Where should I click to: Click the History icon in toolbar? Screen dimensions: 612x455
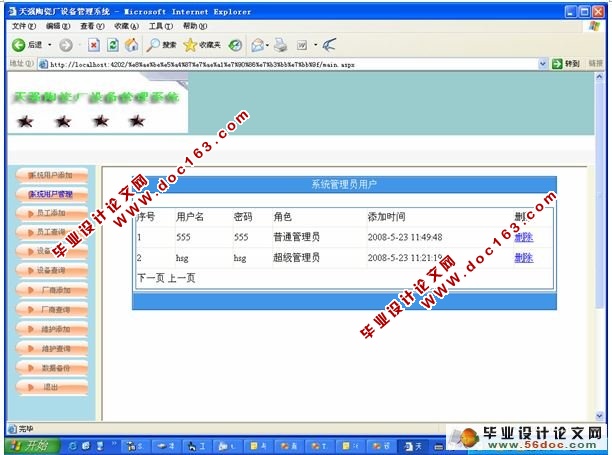coord(235,45)
